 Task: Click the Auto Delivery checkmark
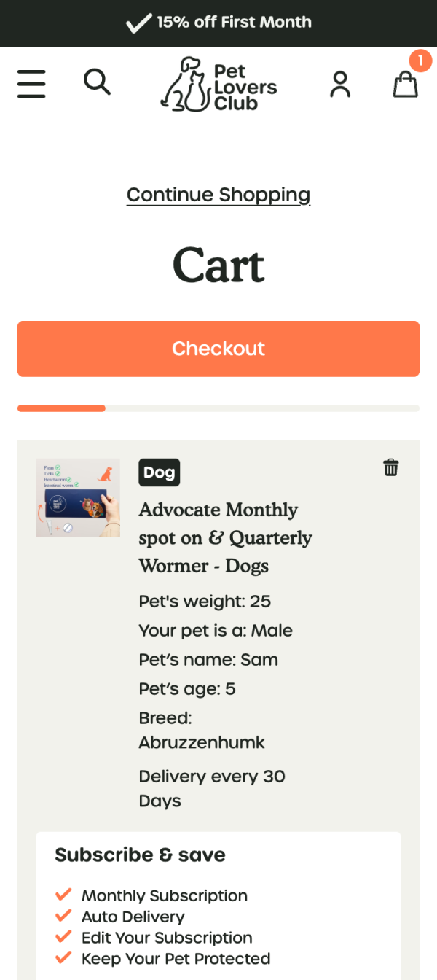point(63,916)
